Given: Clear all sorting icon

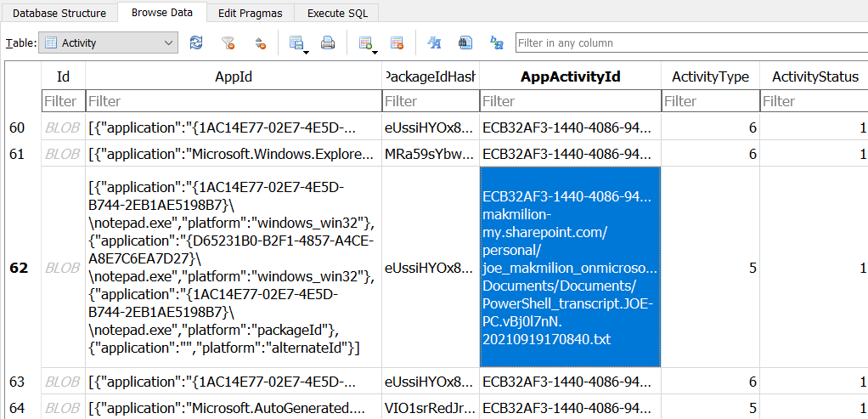Looking at the screenshot, I should pos(260,42).
